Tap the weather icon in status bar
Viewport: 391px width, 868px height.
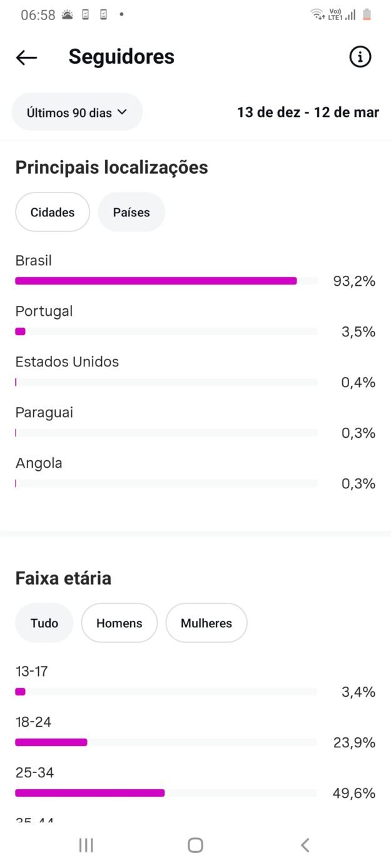coord(68,15)
